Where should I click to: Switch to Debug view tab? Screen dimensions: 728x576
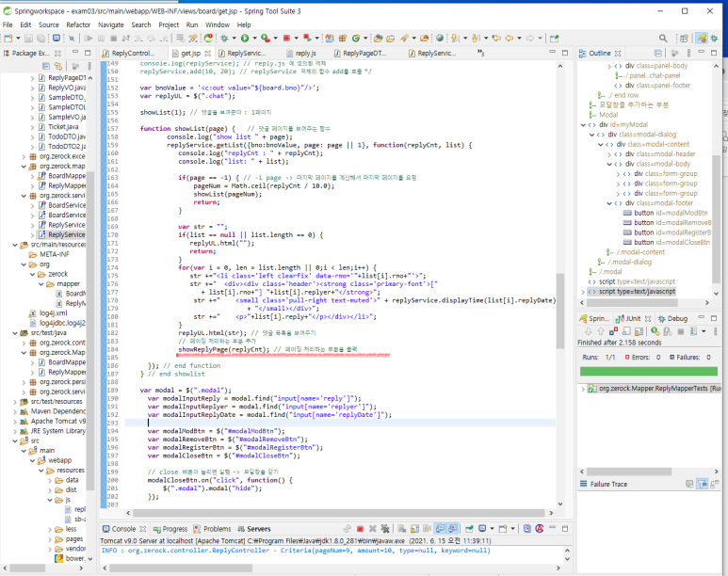(x=672, y=318)
